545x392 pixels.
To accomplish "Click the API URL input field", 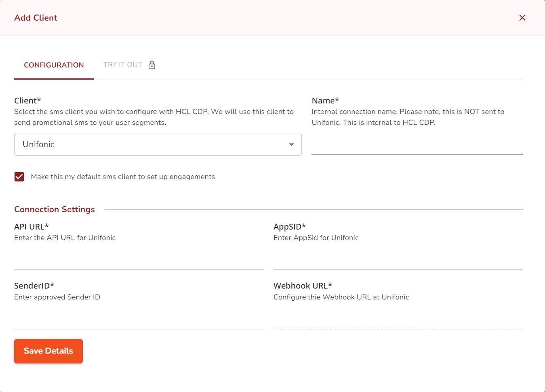I will (x=139, y=261).
